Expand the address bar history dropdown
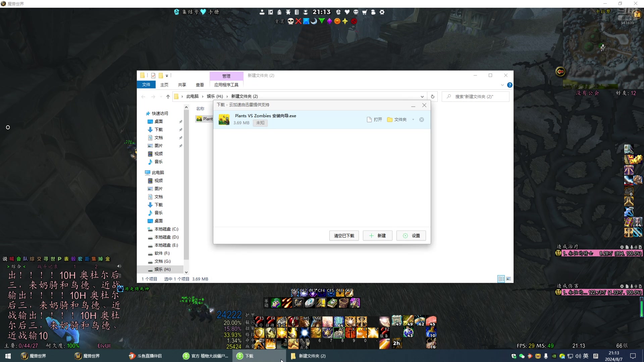 tap(422, 97)
